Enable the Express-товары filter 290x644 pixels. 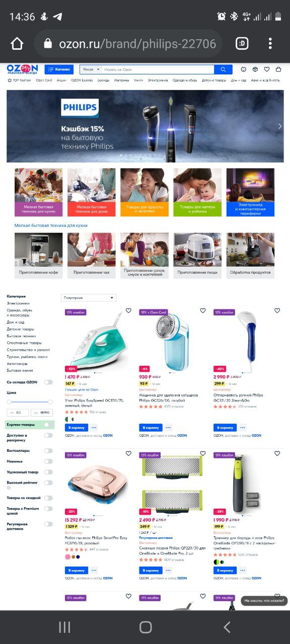pos(48,425)
